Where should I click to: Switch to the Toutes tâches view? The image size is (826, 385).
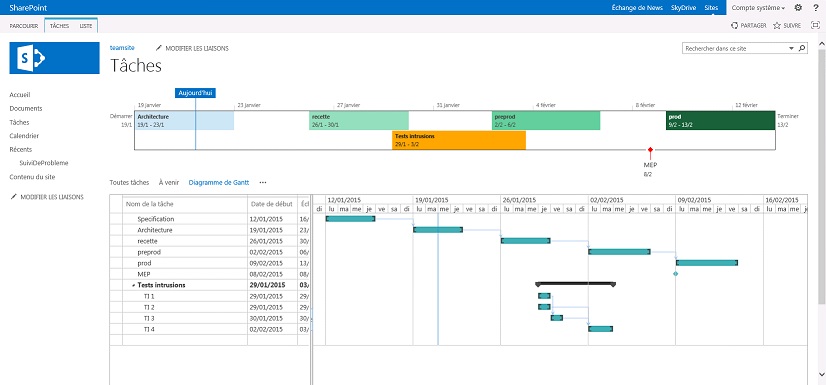coord(129,183)
